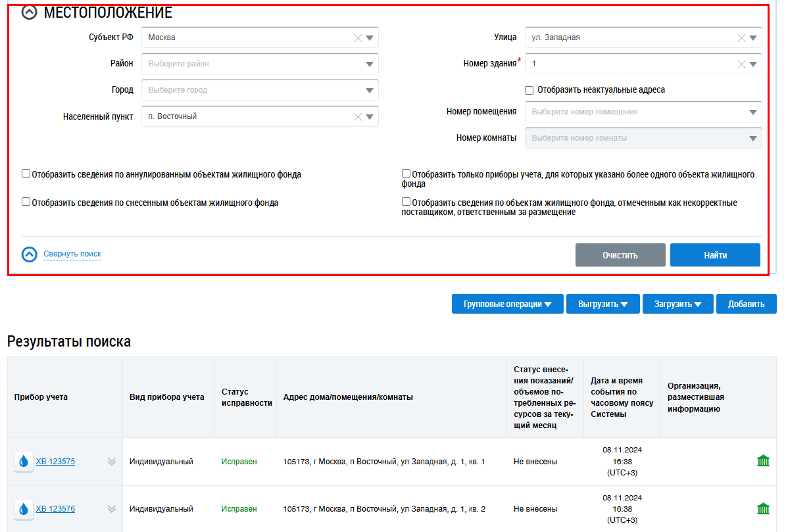Click water drop icon for meter ХВ 123575
Viewport: 786px width, 532px height.
tap(24, 462)
